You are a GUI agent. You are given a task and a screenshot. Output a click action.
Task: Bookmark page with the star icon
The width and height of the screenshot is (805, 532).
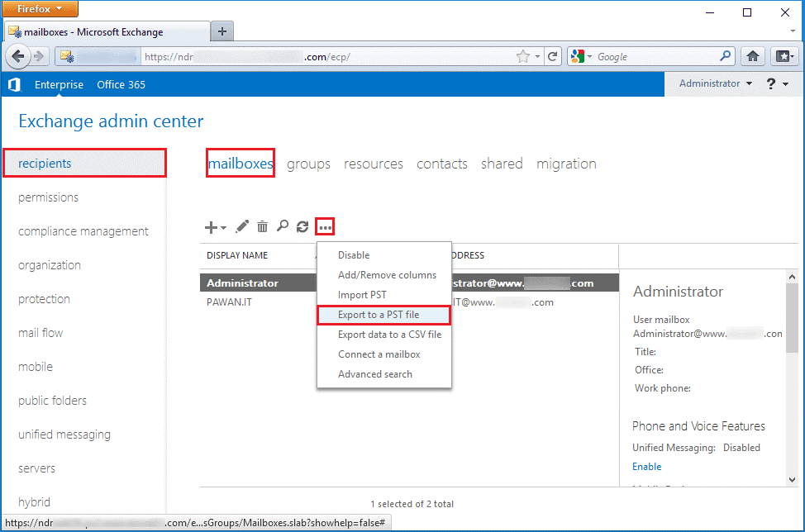pos(522,56)
